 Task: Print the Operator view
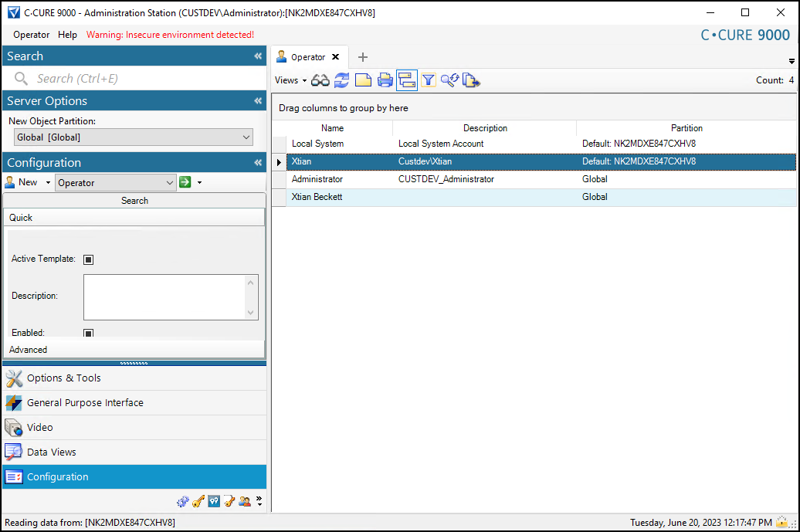[x=385, y=80]
